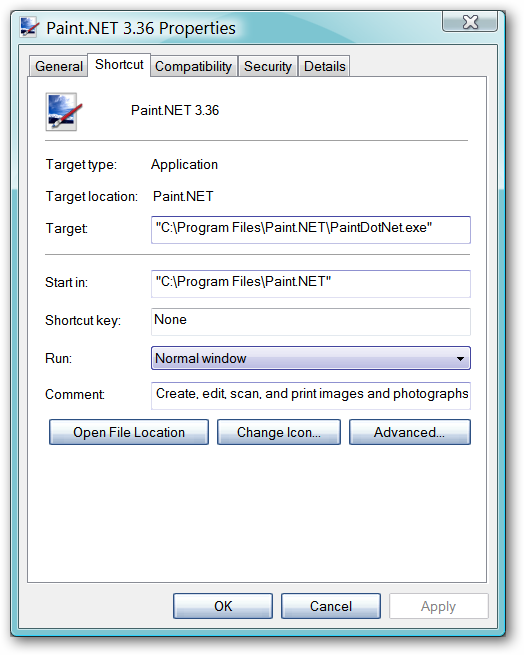524x655 pixels.
Task: Click the Comment text field
Action: 311,396
